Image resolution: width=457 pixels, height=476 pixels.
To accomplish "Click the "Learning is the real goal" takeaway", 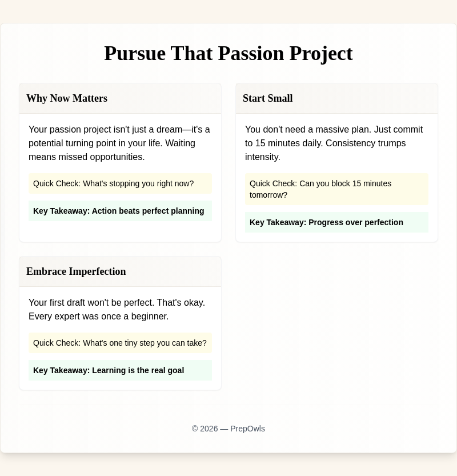I will [109, 370].
